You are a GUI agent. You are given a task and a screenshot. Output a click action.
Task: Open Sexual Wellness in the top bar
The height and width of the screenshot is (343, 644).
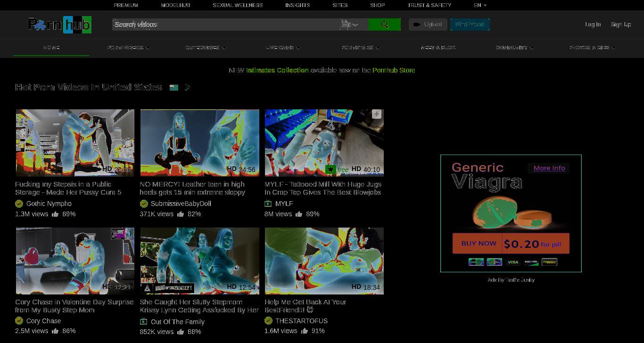click(x=238, y=5)
